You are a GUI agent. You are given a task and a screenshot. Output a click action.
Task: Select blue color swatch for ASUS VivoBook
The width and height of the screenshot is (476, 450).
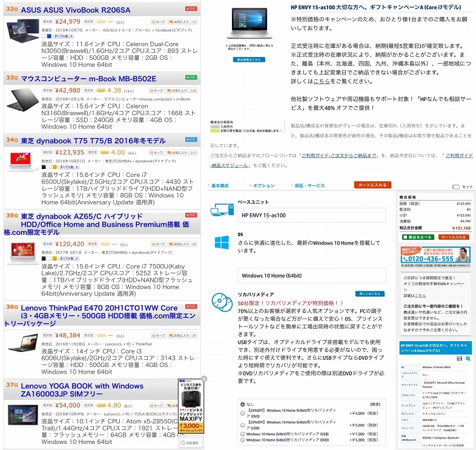[x=49, y=36]
